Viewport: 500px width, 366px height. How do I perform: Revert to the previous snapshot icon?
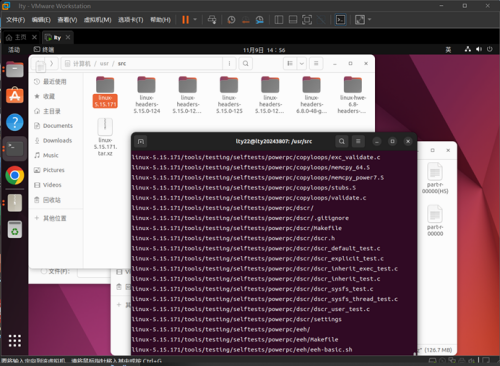[246, 20]
